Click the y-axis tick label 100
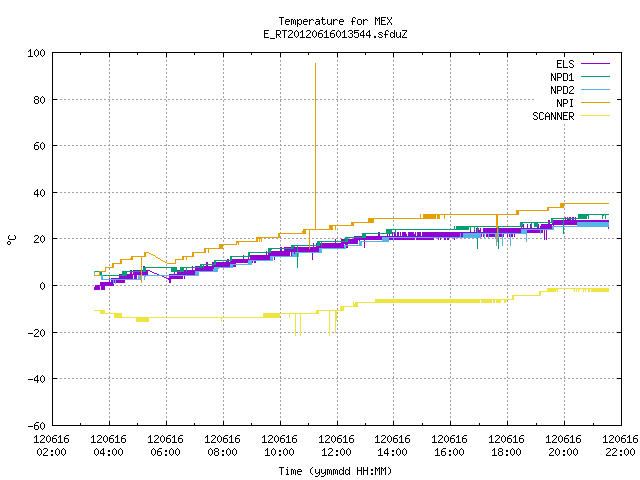 click(36, 53)
